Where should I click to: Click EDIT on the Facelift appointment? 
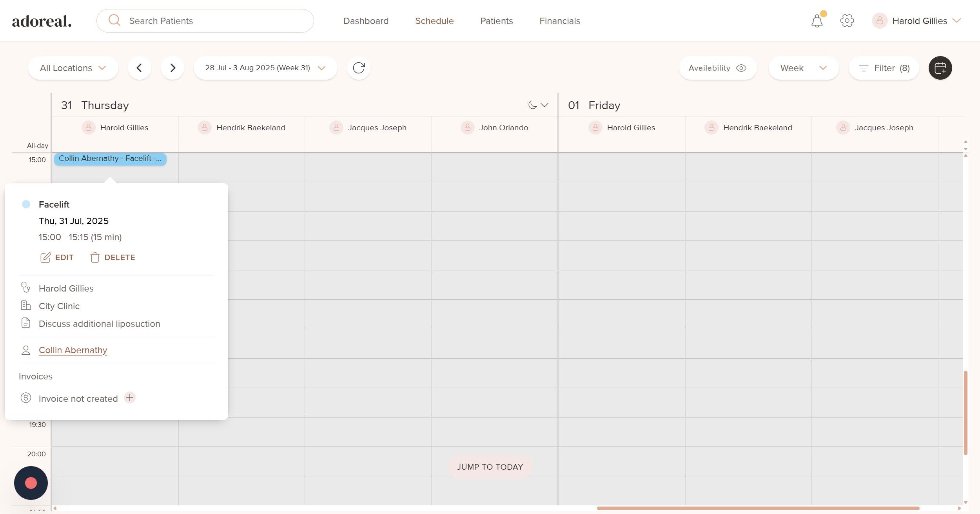point(57,257)
